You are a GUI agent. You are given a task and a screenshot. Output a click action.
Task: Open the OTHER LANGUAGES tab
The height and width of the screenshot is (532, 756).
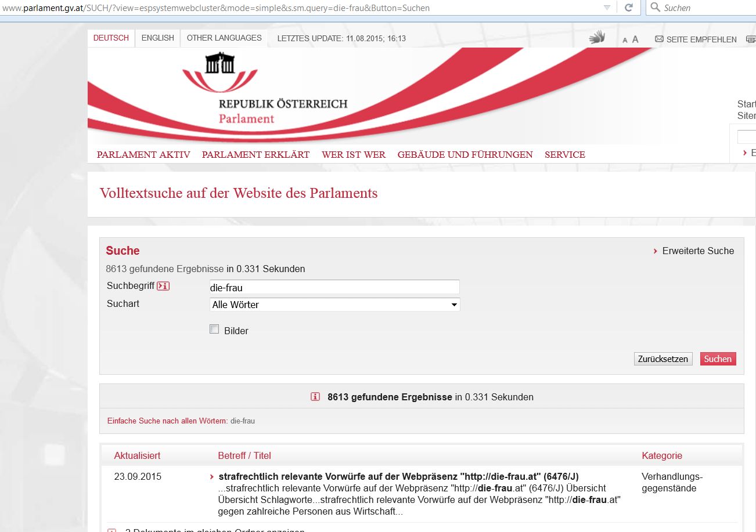point(224,38)
